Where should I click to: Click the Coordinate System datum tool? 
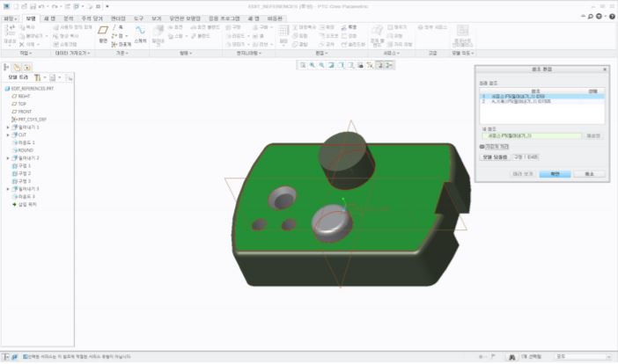[121, 45]
